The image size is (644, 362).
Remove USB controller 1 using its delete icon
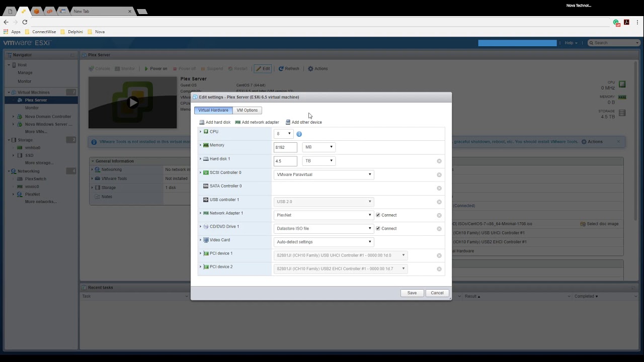click(x=439, y=202)
